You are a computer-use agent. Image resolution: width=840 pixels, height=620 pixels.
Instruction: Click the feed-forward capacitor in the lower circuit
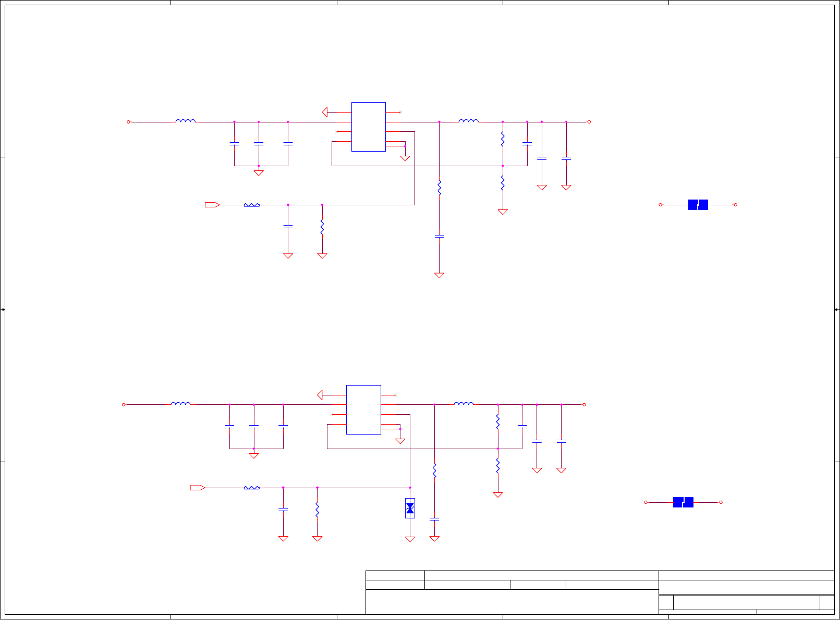[x=522, y=426]
